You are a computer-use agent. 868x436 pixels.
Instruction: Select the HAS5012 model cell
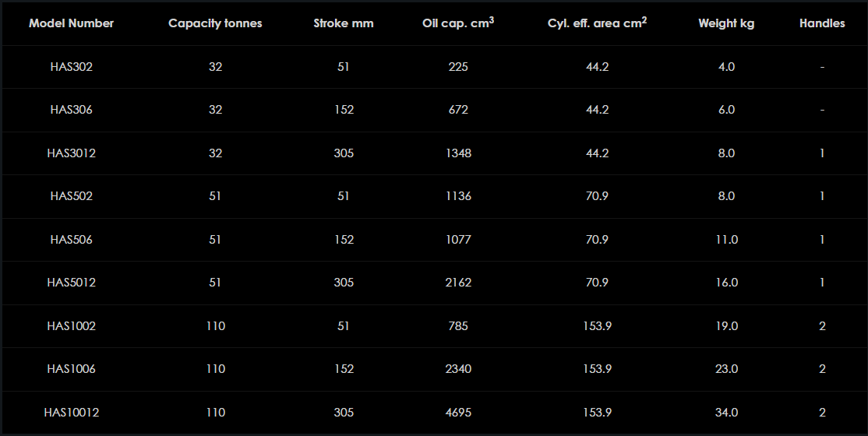pyautogui.click(x=72, y=283)
